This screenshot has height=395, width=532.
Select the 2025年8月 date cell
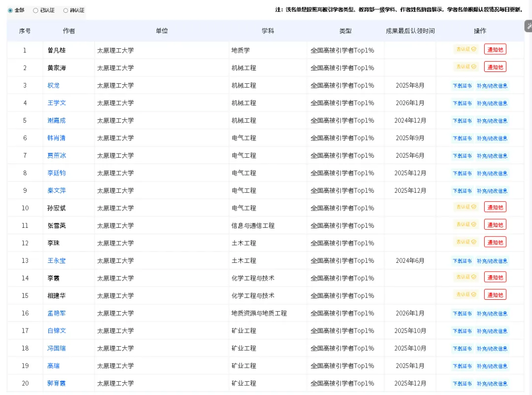(410, 86)
